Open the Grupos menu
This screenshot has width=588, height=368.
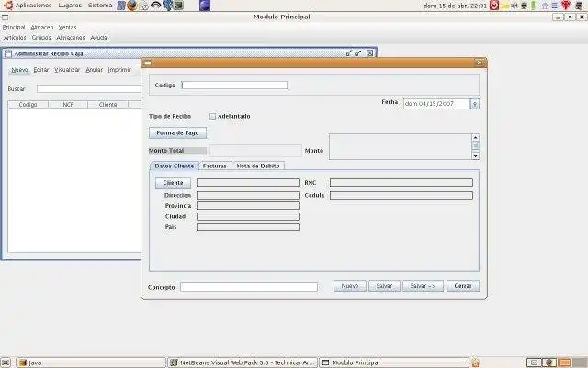[x=41, y=38]
